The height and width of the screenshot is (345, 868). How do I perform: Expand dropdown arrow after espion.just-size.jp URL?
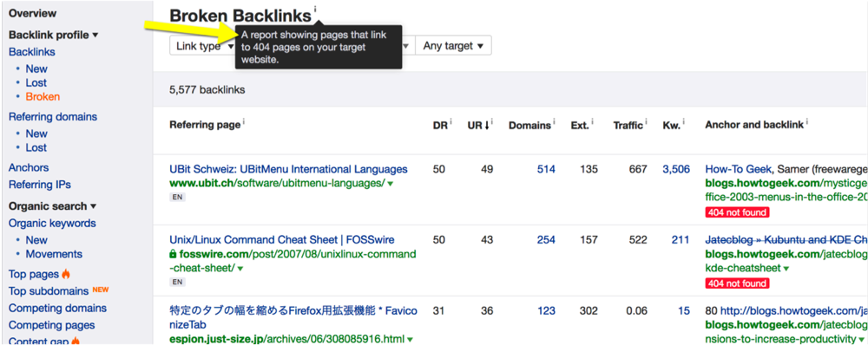(411, 339)
